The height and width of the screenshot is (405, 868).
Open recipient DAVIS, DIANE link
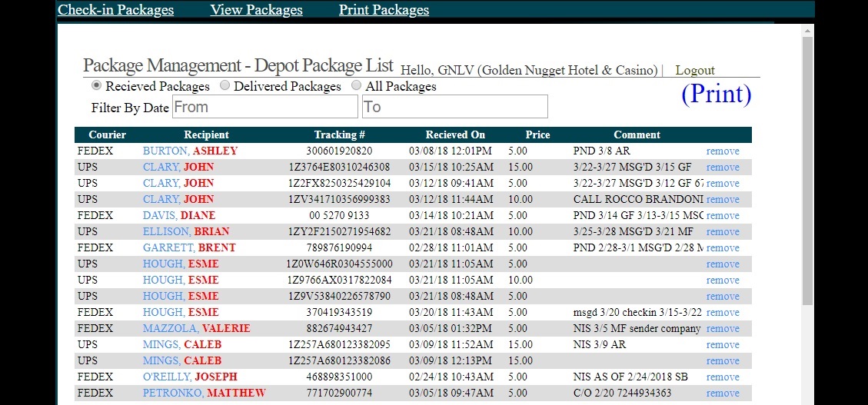click(x=179, y=215)
